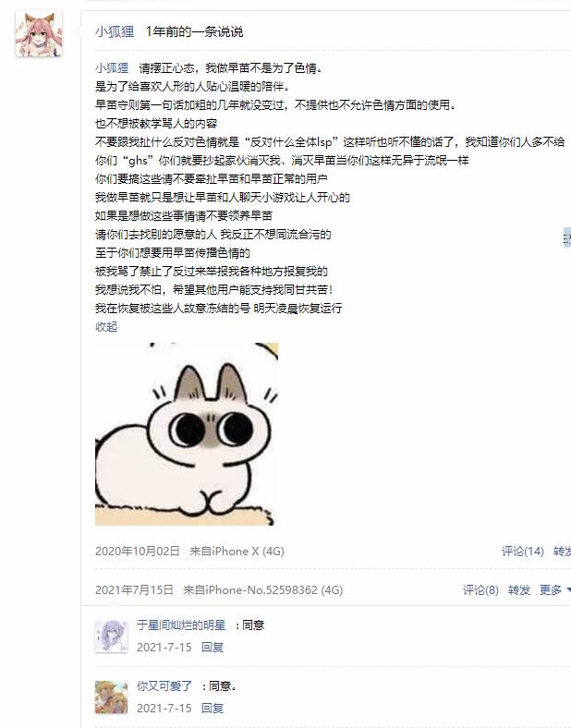Reply to 你又可爱了's comment
The image size is (571, 728).
click(x=213, y=708)
